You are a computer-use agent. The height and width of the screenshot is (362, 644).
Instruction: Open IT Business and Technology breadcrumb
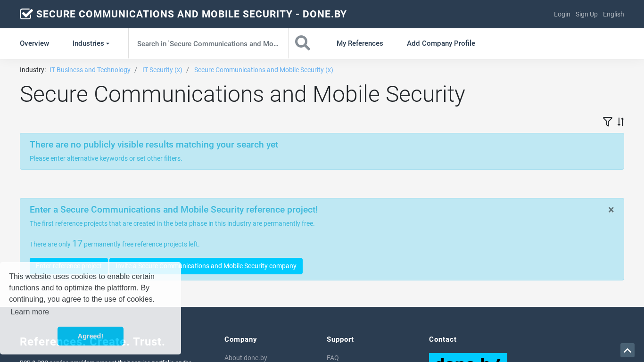(90, 70)
